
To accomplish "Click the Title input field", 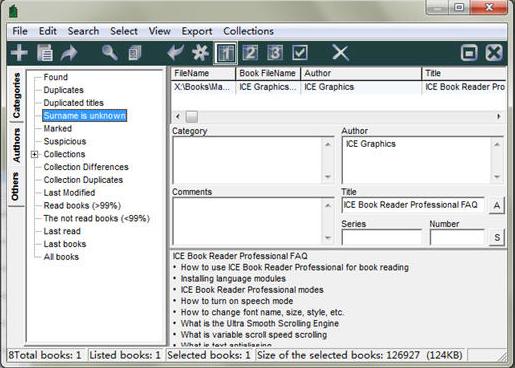I will (x=413, y=205).
